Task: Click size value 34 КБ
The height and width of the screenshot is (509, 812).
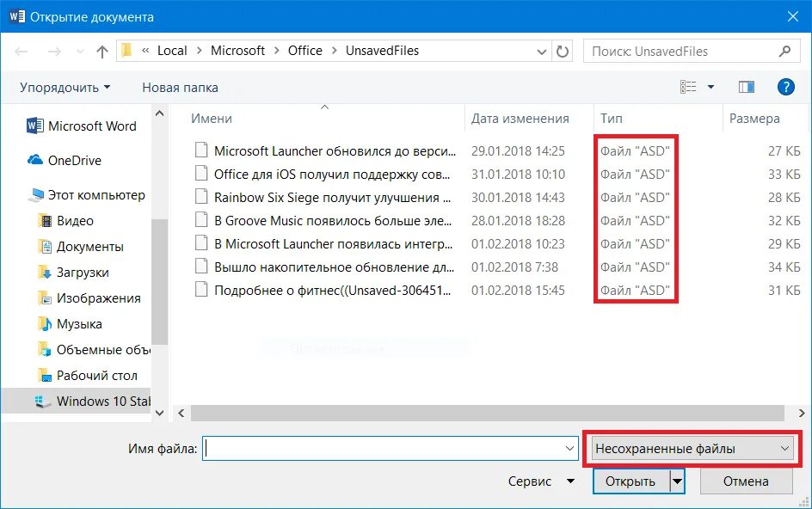Action: [784, 267]
